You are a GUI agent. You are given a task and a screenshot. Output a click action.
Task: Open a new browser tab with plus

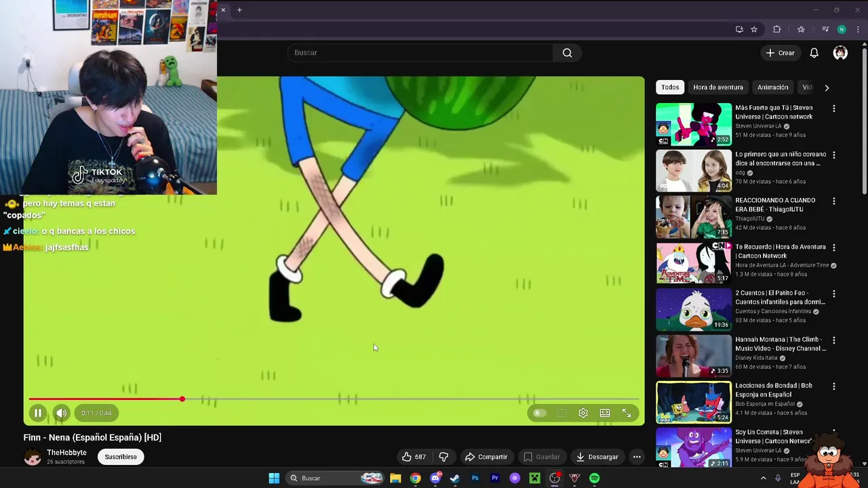point(239,10)
